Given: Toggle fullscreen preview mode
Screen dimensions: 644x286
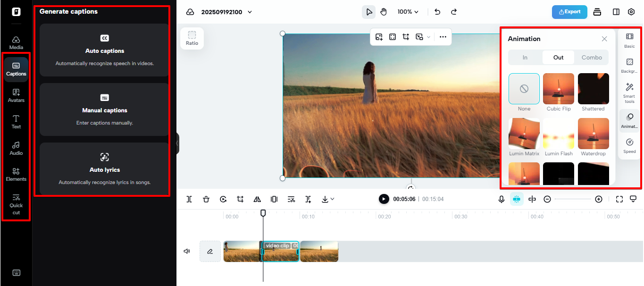Looking at the screenshot, I should tap(619, 199).
